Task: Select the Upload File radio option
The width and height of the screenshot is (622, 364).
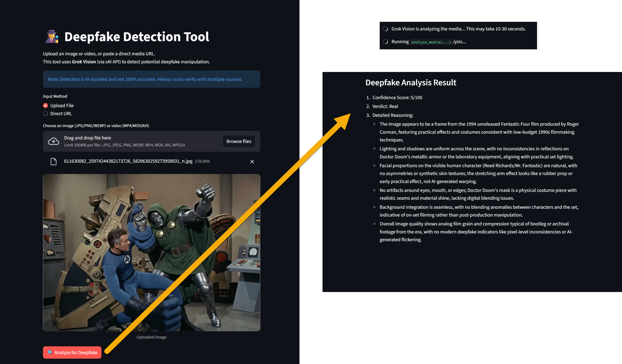Action: click(45, 106)
